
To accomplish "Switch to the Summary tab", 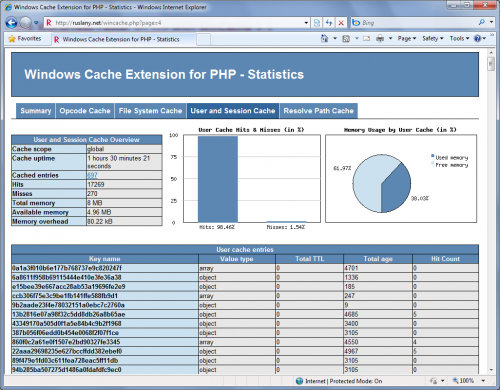I will coord(36,111).
